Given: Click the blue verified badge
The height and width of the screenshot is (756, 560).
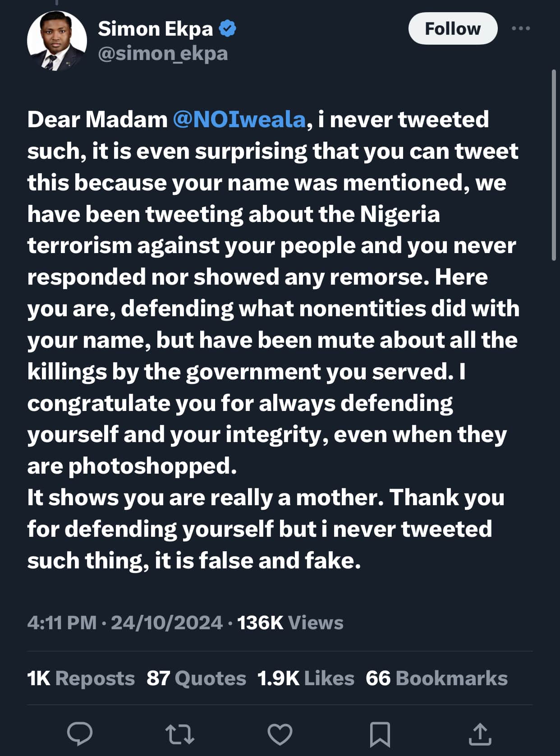Looking at the screenshot, I should click(227, 28).
